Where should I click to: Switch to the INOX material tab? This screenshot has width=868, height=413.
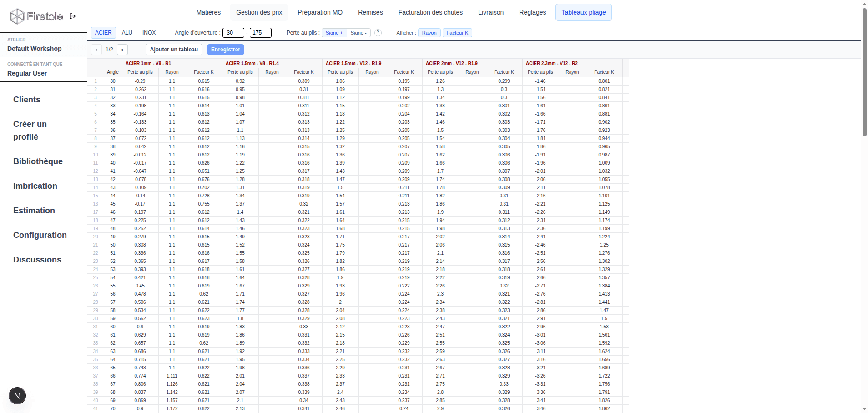pos(149,33)
